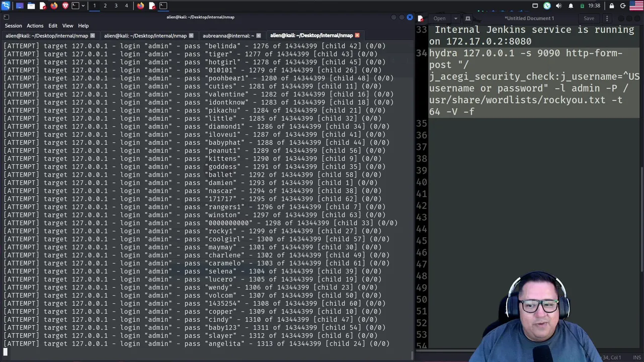This screenshot has width=644, height=362.
Task: Click Open button in text editor
Action: [440, 19]
